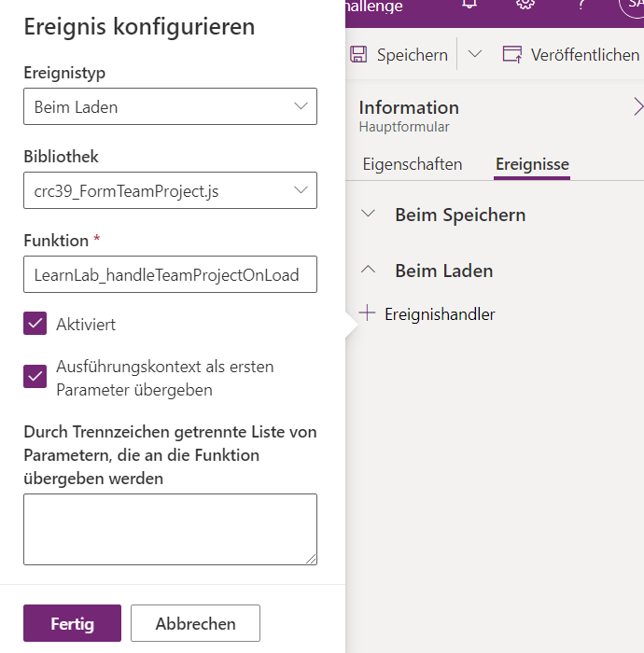
Task: Click the plus icon for Ereignishandler
Action: [x=368, y=314]
